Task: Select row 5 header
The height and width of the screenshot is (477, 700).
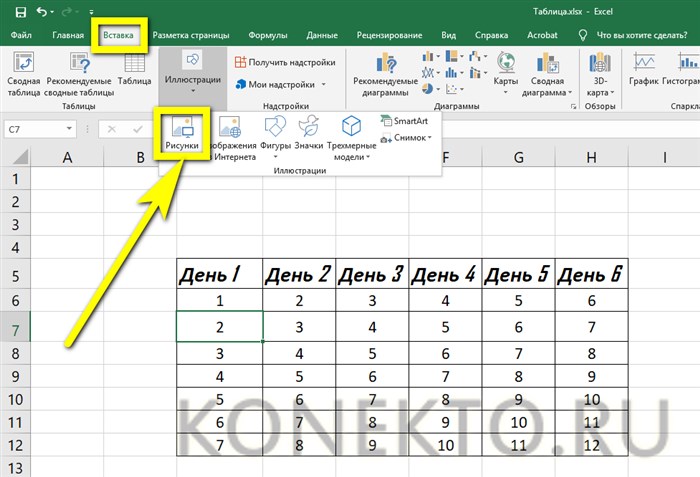Action: pos(15,276)
